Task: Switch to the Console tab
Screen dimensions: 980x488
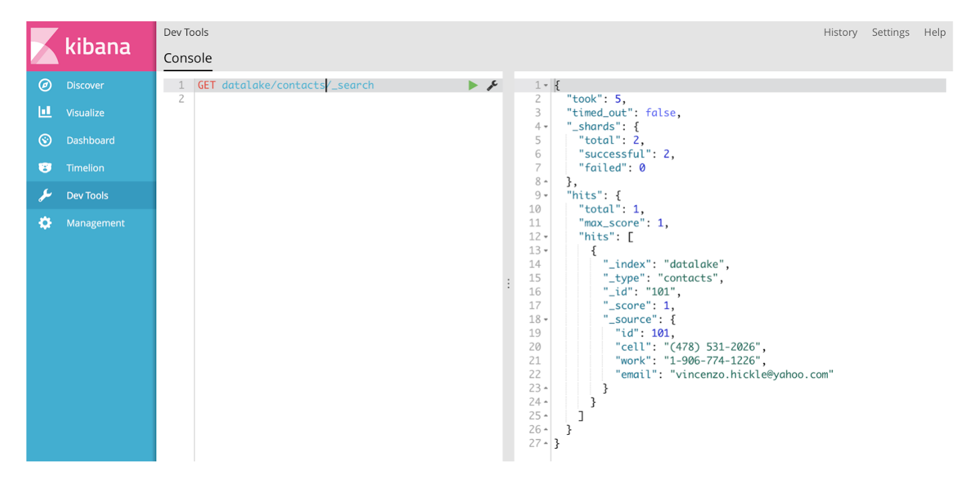Action: tap(188, 59)
